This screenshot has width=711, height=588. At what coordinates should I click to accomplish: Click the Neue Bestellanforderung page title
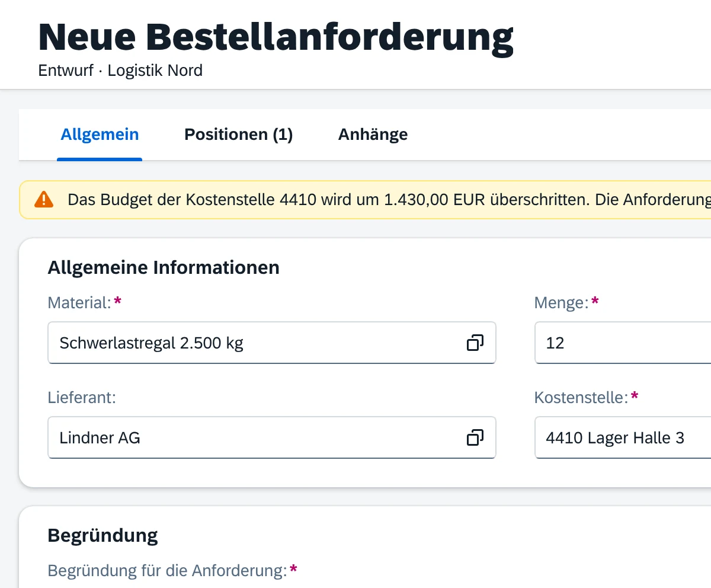[x=276, y=37]
